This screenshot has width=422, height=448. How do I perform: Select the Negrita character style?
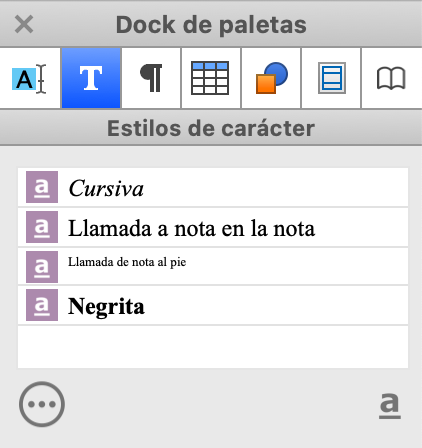(x=213, y=305)
